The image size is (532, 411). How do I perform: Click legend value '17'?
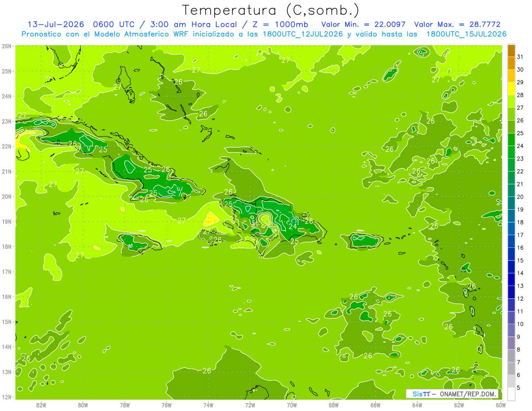point(520,235)
